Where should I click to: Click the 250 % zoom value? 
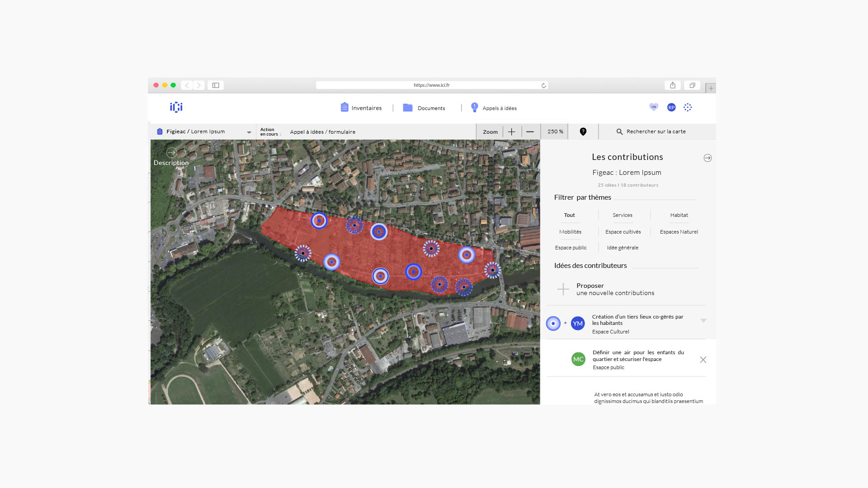(555, 131)
